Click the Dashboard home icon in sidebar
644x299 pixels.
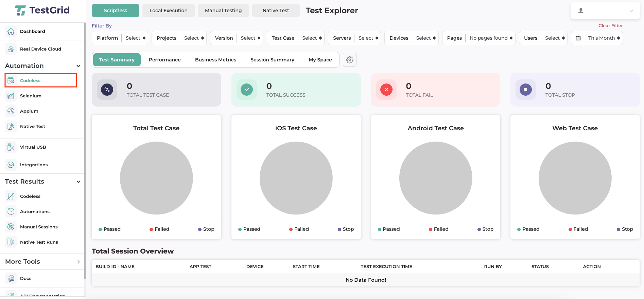coord(11,32)
